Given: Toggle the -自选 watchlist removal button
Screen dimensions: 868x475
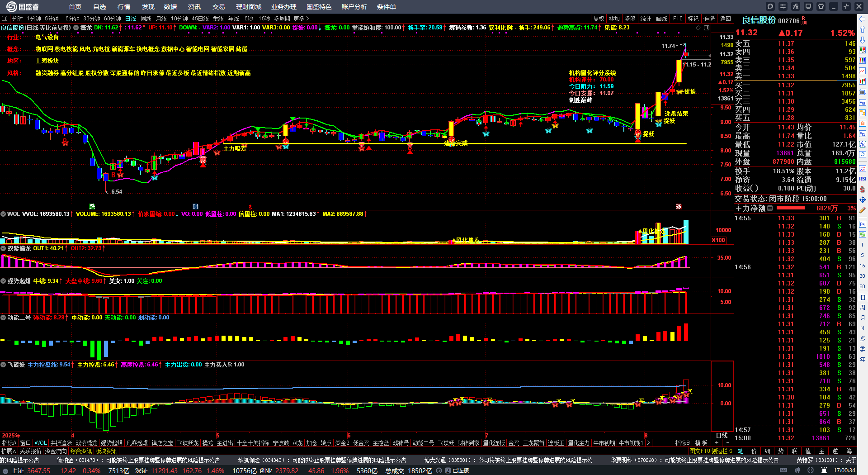Looking at the screenshot, I should pos(710,19).
